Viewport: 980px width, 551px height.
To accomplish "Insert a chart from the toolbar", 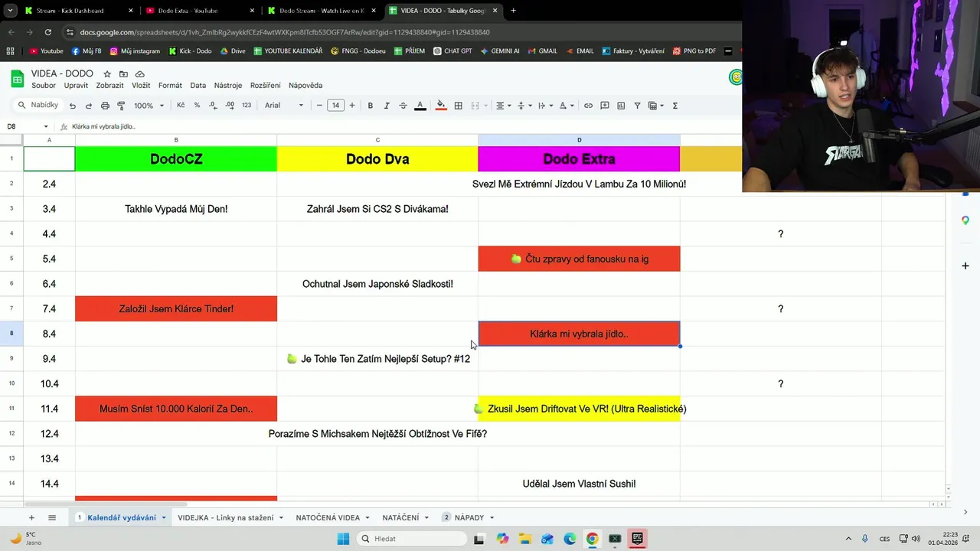I will tap(621, 106).
